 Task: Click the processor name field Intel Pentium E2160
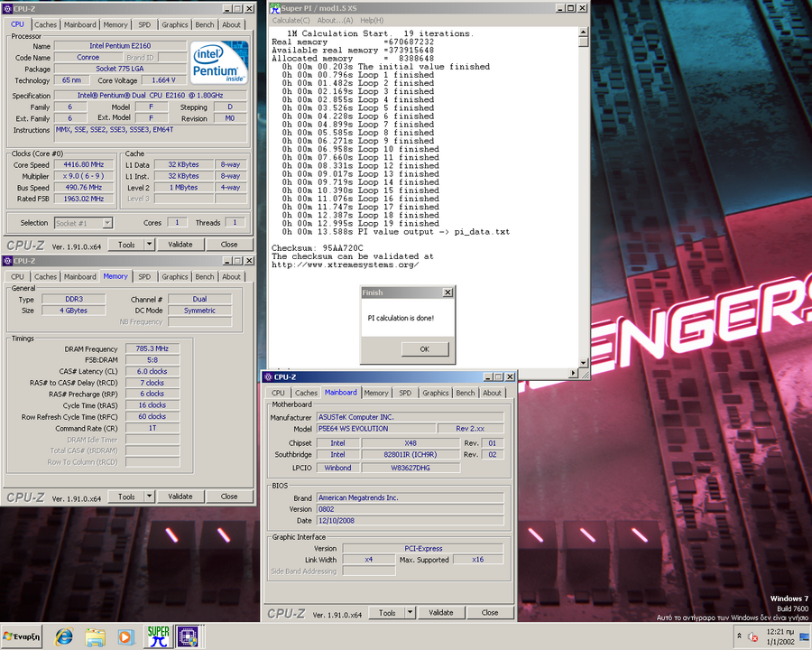click(x=120, y=46)
